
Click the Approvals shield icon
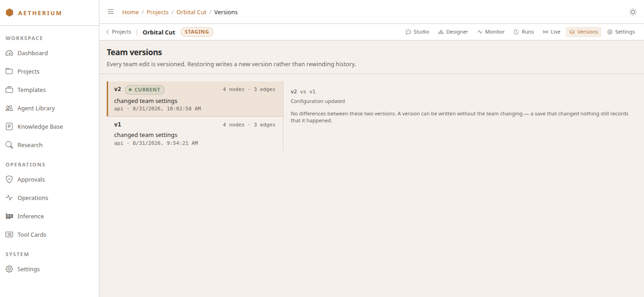(x=9, y=179)
